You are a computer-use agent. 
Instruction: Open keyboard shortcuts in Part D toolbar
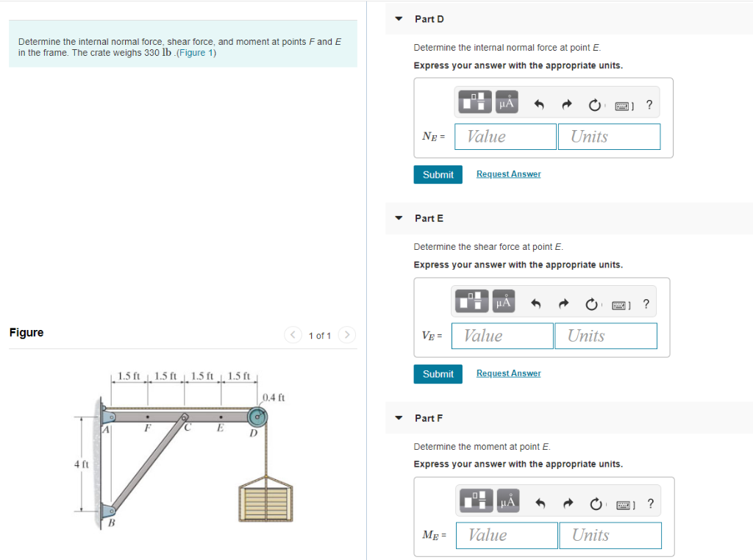(622, 104)
